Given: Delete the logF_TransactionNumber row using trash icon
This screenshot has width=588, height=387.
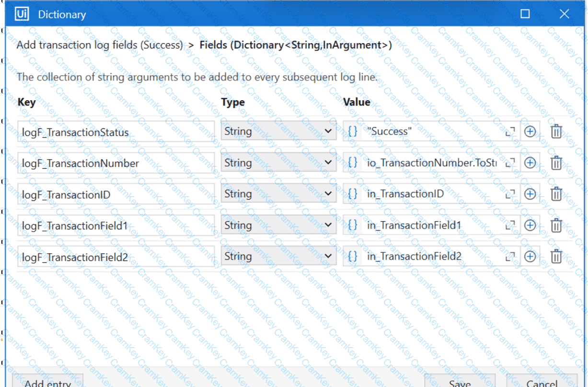Looking at the screenshot, I should [x=556, y=163].
